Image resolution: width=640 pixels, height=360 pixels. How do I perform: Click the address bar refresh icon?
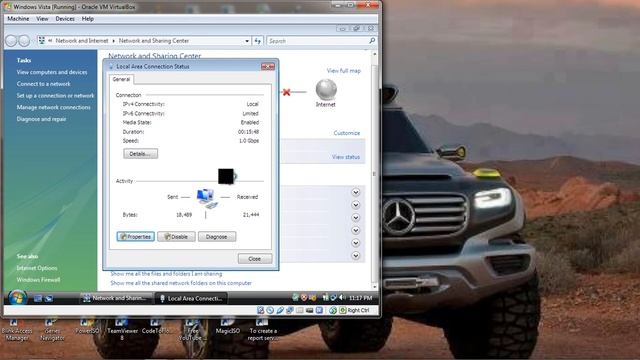pos(258,41)
